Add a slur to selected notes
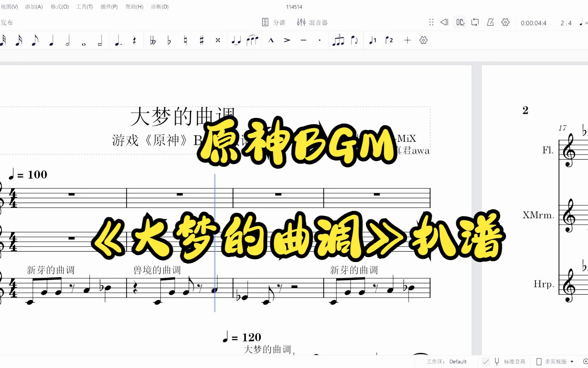Screen dimensions: 588x368 252,40
